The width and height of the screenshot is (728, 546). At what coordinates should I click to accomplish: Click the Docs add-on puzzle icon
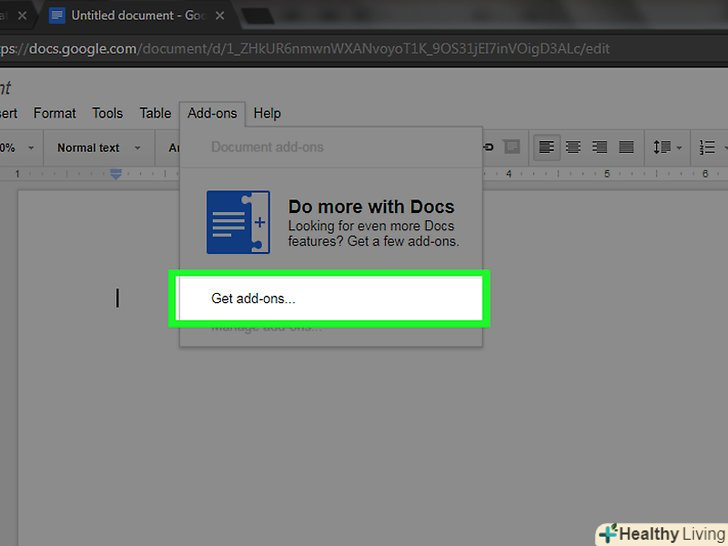click(238, 222)
